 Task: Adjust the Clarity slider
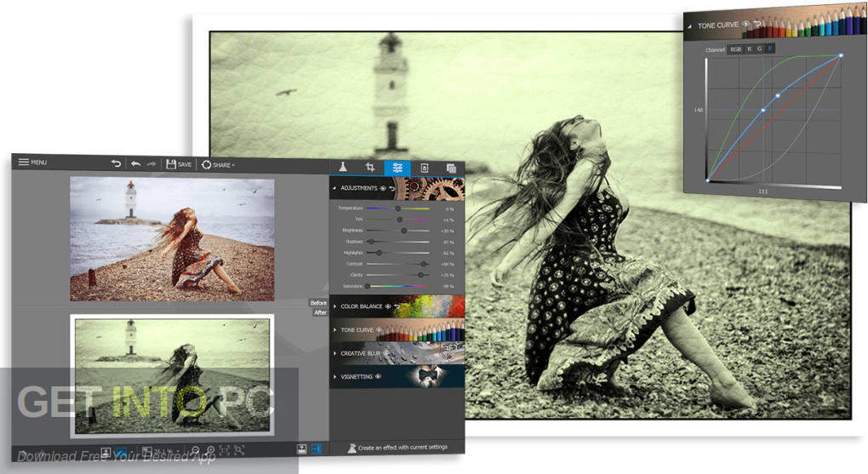pos(398,275)
